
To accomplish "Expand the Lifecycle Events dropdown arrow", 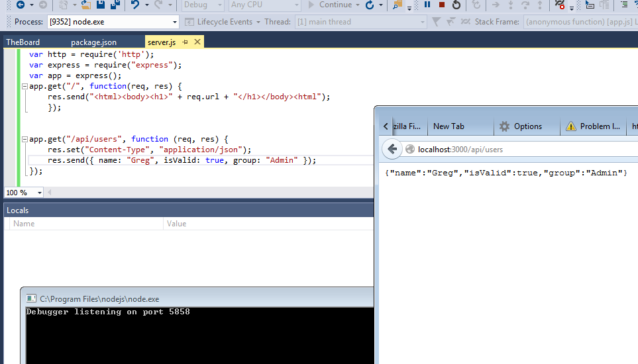I will (258, 22).
